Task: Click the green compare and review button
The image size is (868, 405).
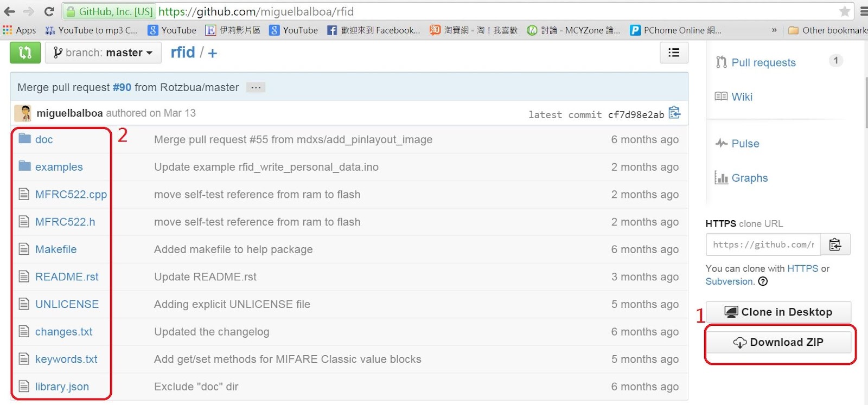Action: (25, 53)
